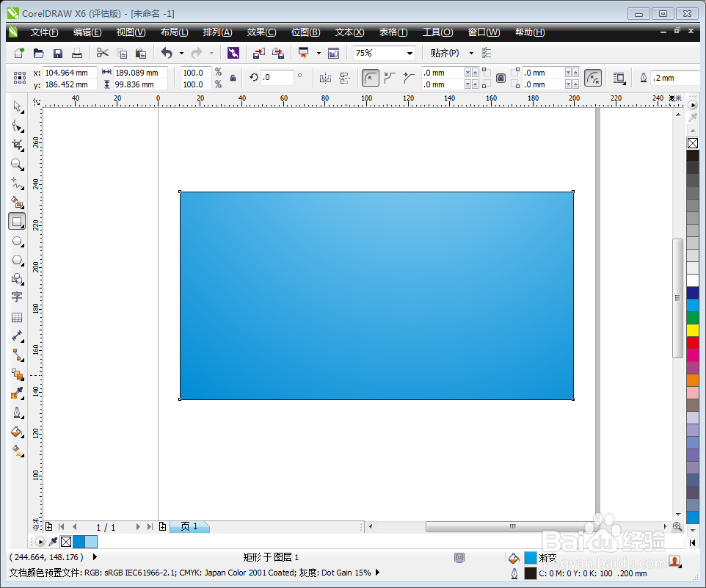
Task: Open the Fill tool
Action: click(x=17, y=432)
